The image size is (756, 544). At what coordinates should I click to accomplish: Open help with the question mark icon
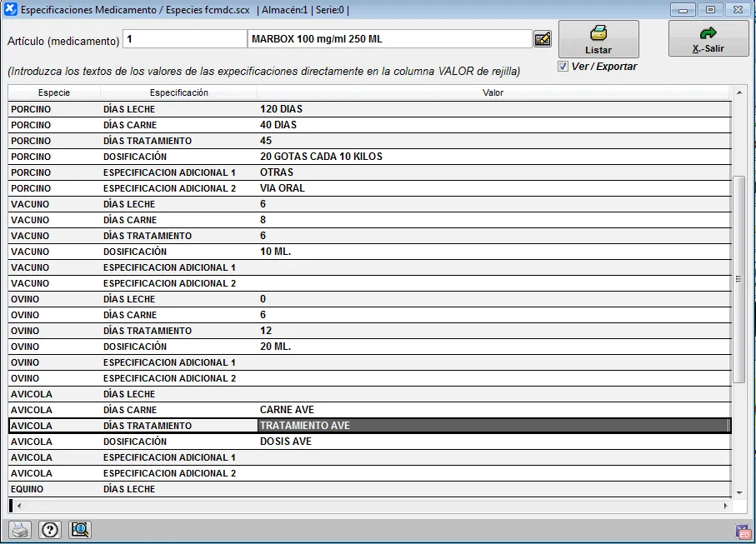[50, 529]
